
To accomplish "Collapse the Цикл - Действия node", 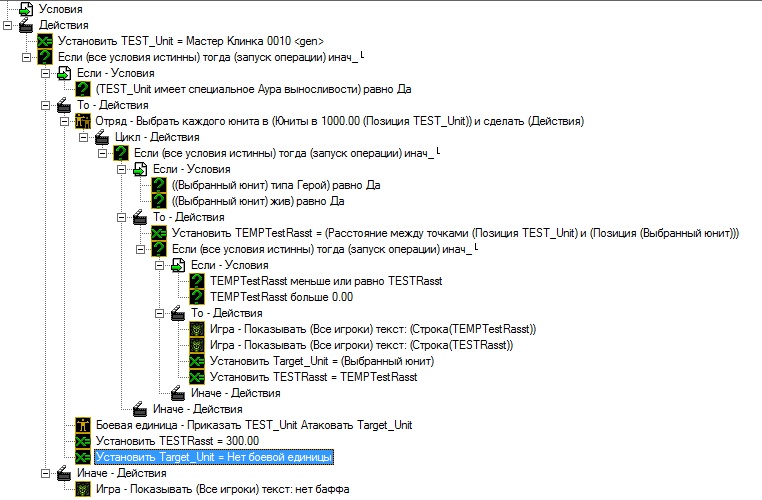I will (83, 138).
